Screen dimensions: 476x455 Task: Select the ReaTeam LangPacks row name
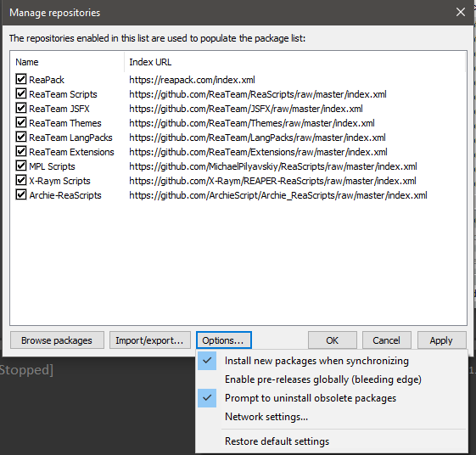click(x=70, y=138)
